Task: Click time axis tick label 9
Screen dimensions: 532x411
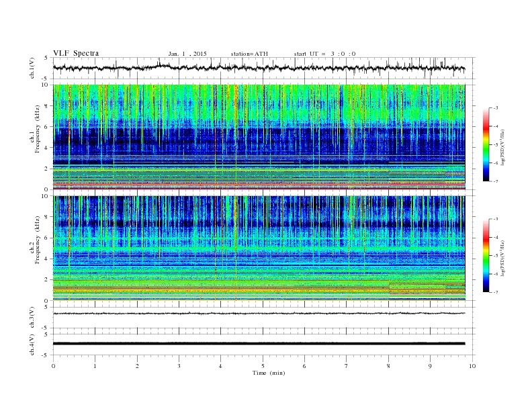Action: (x=430, y=366)
